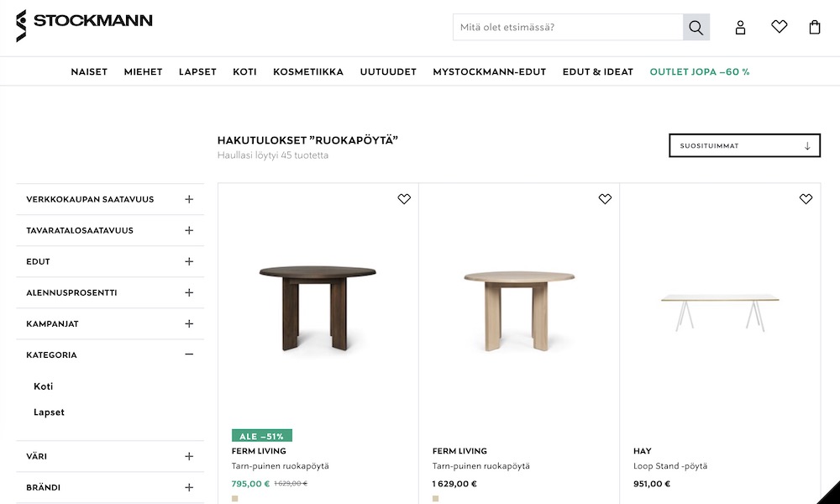Expand the BRÄNDI filter section
This screenshot has height=504, width=840.
[189, 487]
